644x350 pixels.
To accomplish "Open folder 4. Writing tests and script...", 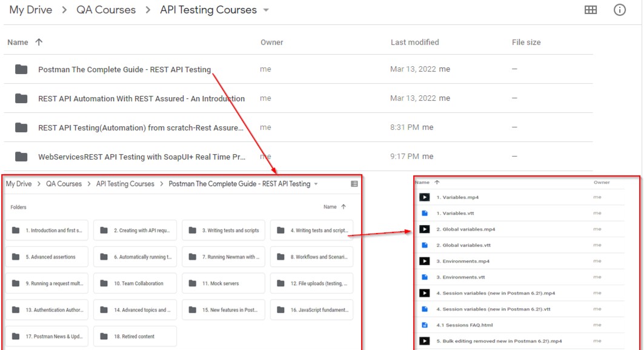I will coord(312,231).
